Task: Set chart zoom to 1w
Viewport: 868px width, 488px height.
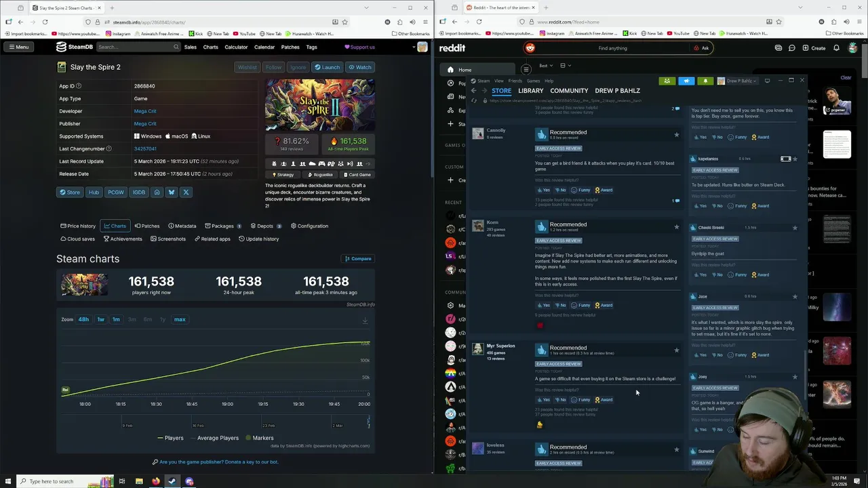Action: click(x=100, y=319)
